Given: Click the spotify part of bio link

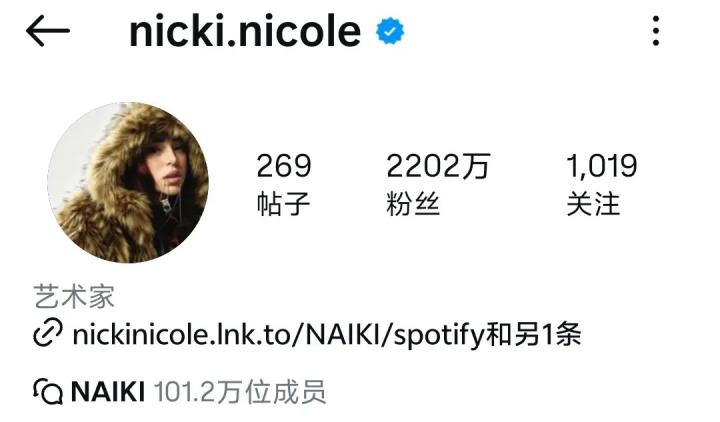Looking at the screenshot, I should click(439, 335).
